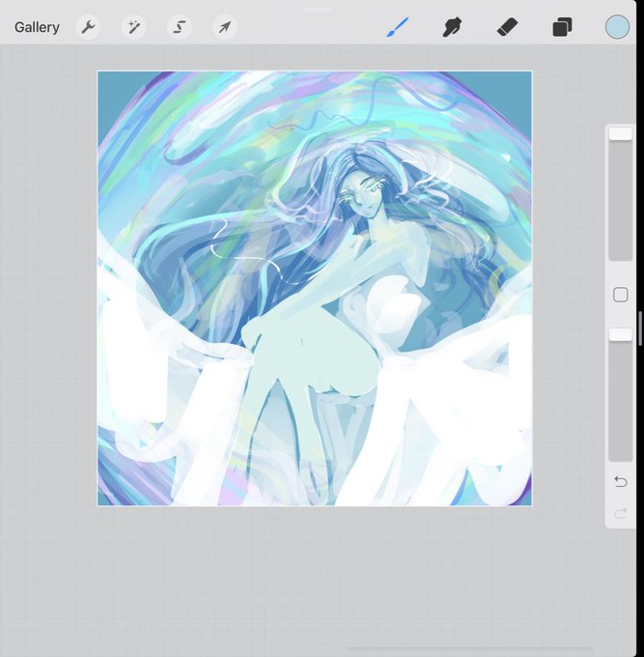
Task: Activate the Transform arrow tool
Action: coord(225,27)
